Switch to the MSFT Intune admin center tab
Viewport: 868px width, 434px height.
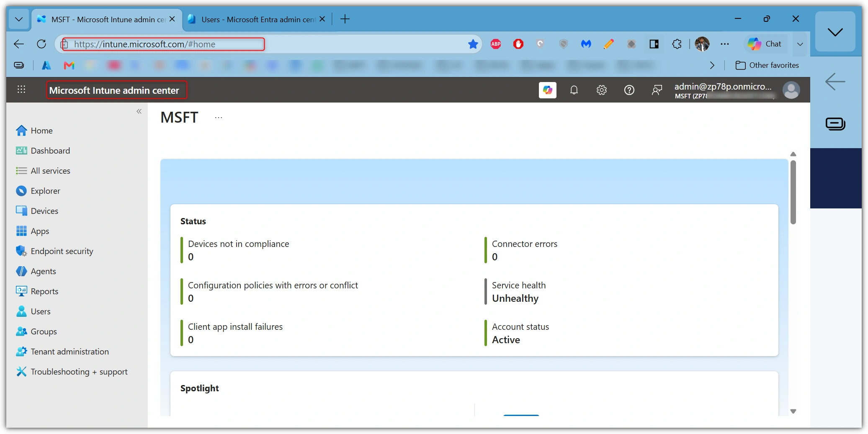107,19
